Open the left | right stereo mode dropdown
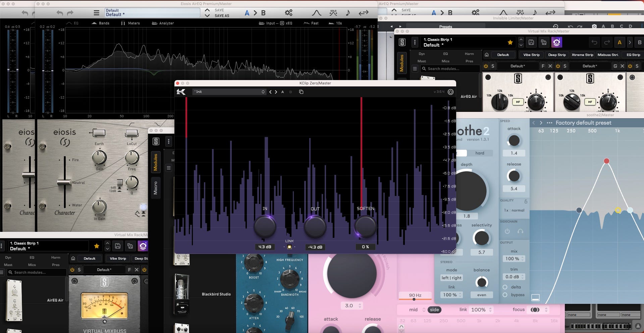 (x=451, y=278)
